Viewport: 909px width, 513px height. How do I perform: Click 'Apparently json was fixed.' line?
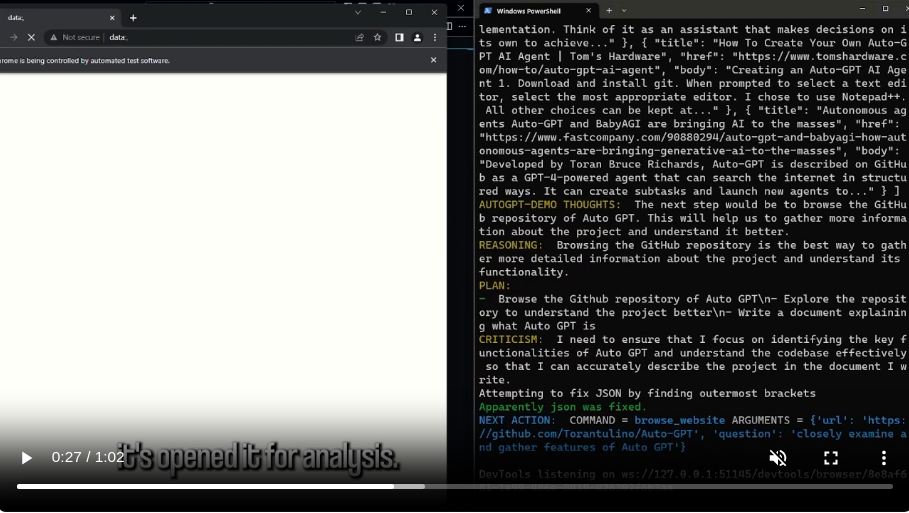pyautogui.click(x=562, y=407)
